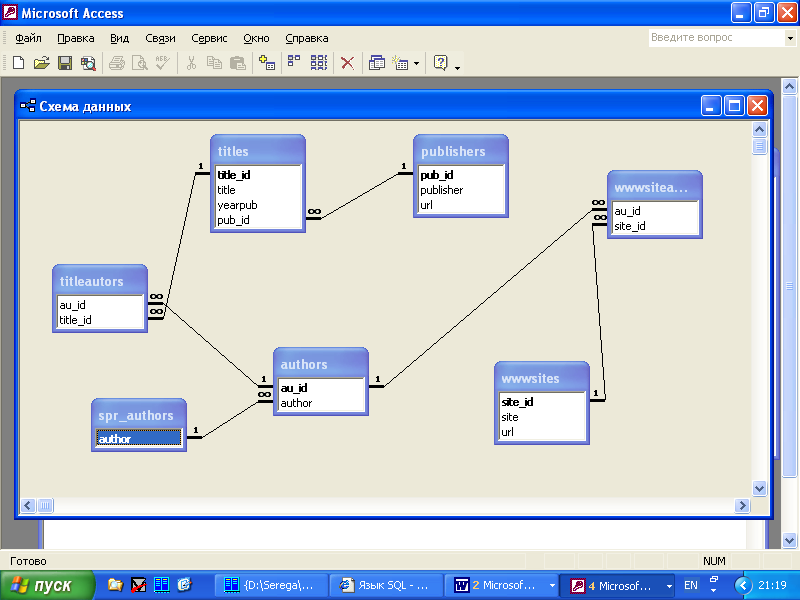Select the publishers table header

point(461,151)
